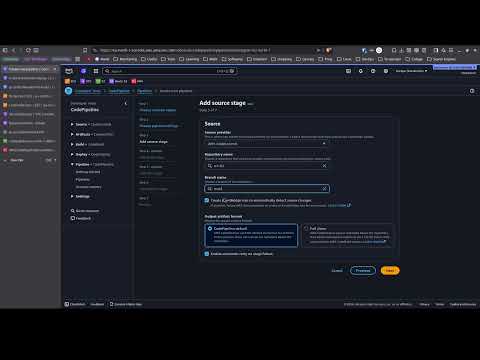
Task: Open Account metrics in the side navigation
Action: 88,187
